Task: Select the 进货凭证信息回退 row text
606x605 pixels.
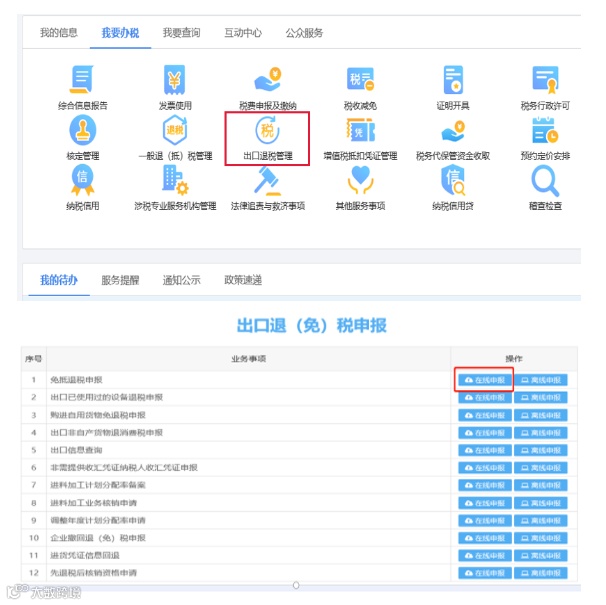Action: [85, 556]
